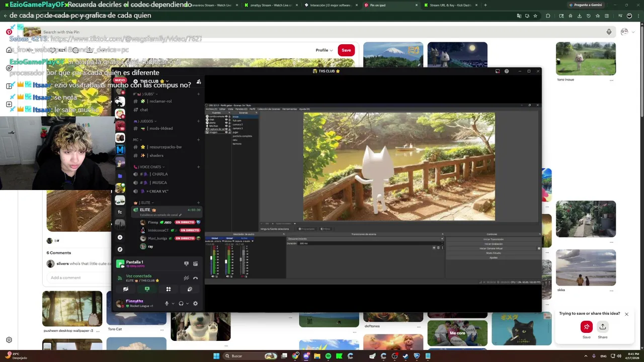Open Discord activities button in voice panel
Screen dimensions: 644x362
click(169, 289)
